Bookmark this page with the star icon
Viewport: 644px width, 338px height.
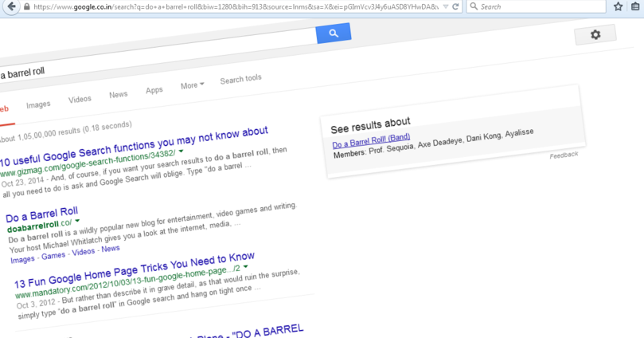[618, 6]
